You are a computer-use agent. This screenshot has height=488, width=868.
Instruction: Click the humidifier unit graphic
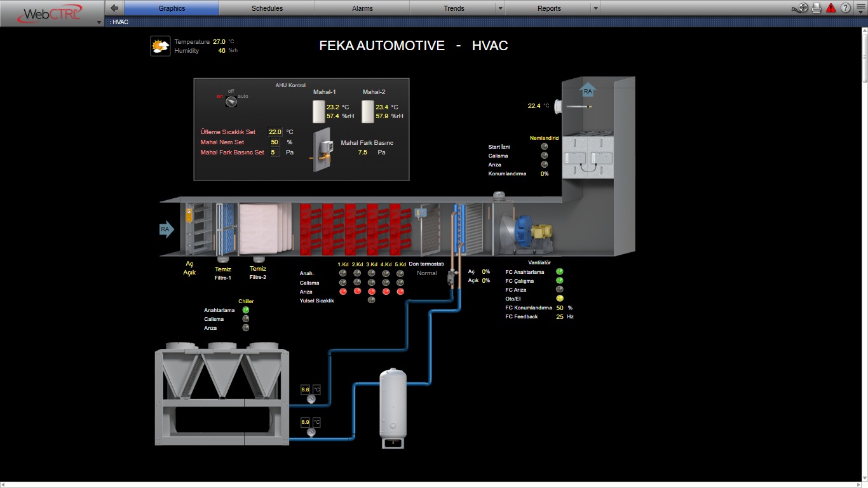[x=588, y=158]
